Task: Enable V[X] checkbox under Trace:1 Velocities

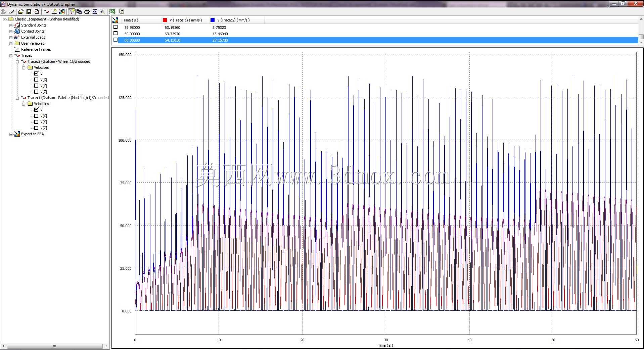Action: [36, 116]
